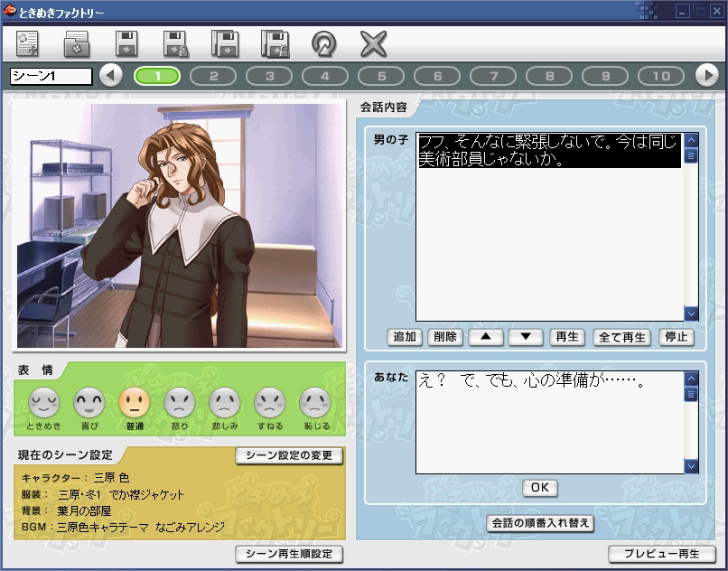728x571 pixels.
Task: Select the highlighted 男の子 dialogue line
Action: pos(550,151)
